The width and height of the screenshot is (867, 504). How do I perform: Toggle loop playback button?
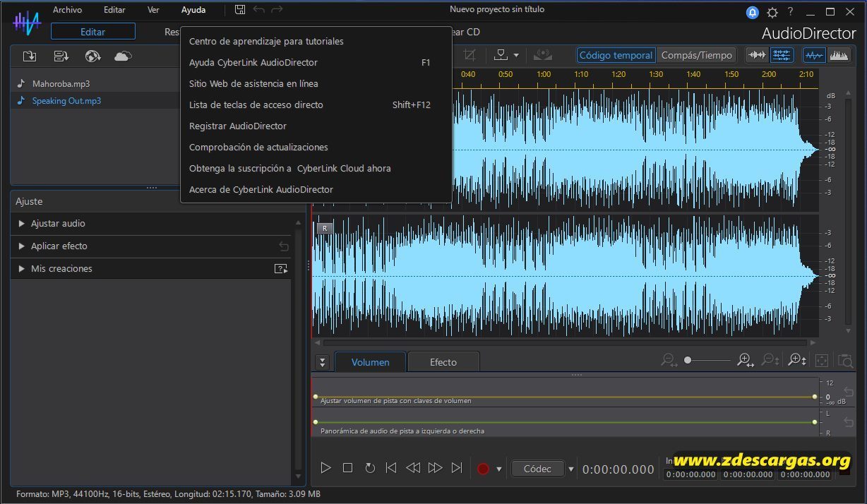tap(369, 468)
